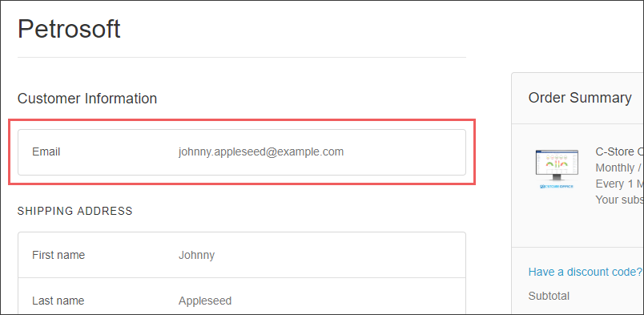Click the Last name label
The height and width of the screenshot is (315, 644).
58,301
